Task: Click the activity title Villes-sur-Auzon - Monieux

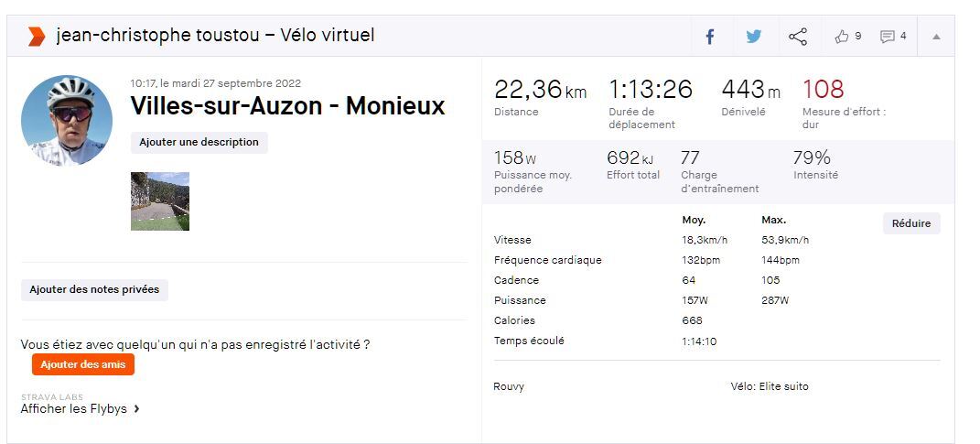Action: tap(287, 106)
